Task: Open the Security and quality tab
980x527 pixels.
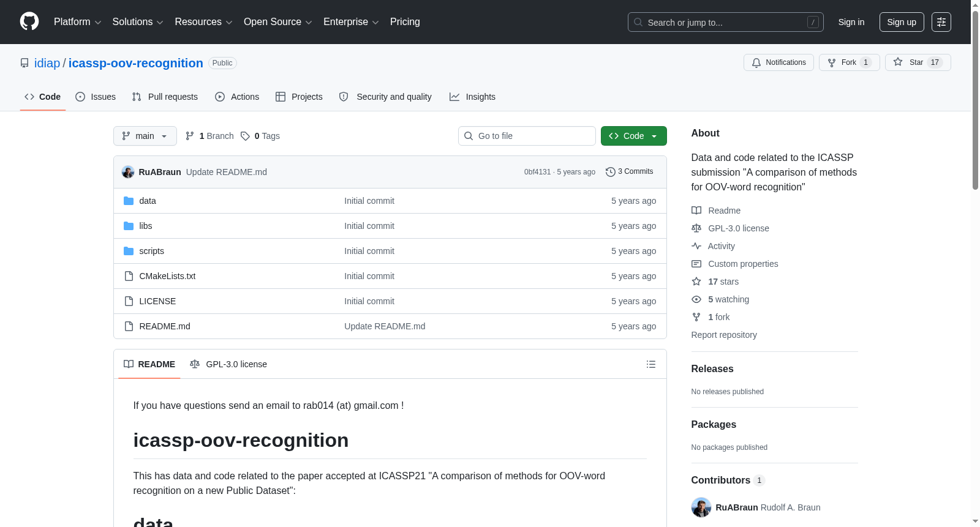Action: pos(385,97)
